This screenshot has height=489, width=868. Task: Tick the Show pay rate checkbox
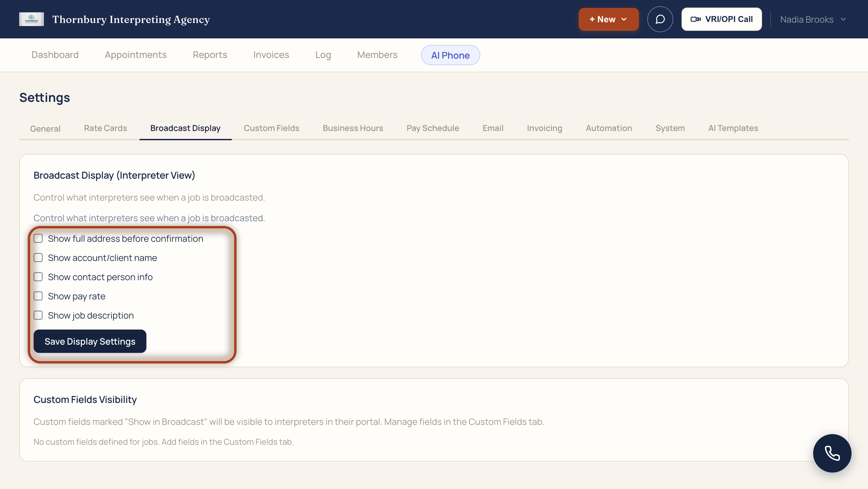click(38, 296)
